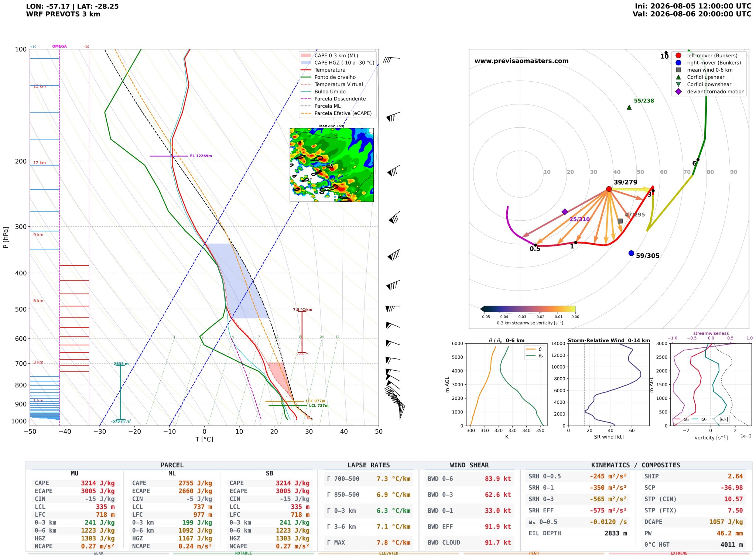The image size is (756, 560).
Task: Click the DCAPE value "1057 J/kg"
Action: click(726, 522)
